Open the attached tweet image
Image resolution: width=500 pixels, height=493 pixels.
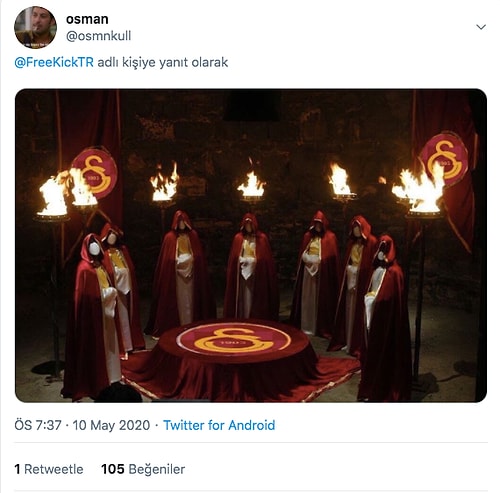[251, 245]
